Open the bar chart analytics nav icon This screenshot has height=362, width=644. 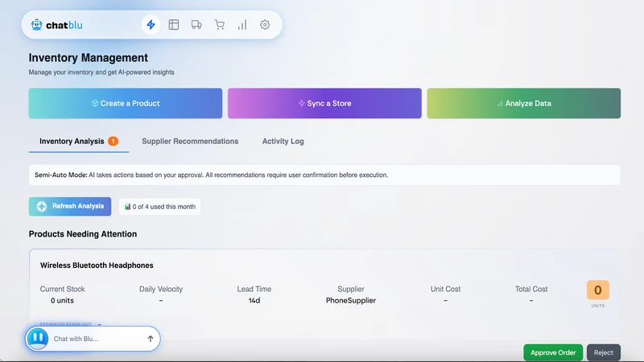click(242, 25)
